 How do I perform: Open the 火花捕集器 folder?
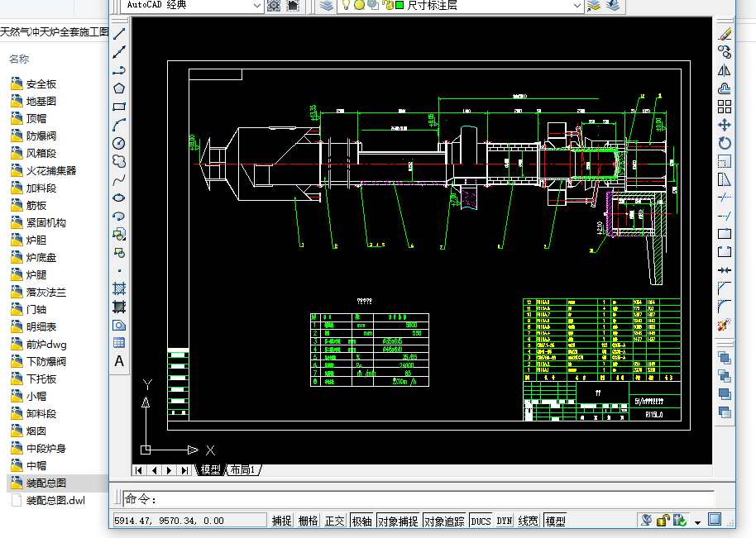click(x=51, y=170)
